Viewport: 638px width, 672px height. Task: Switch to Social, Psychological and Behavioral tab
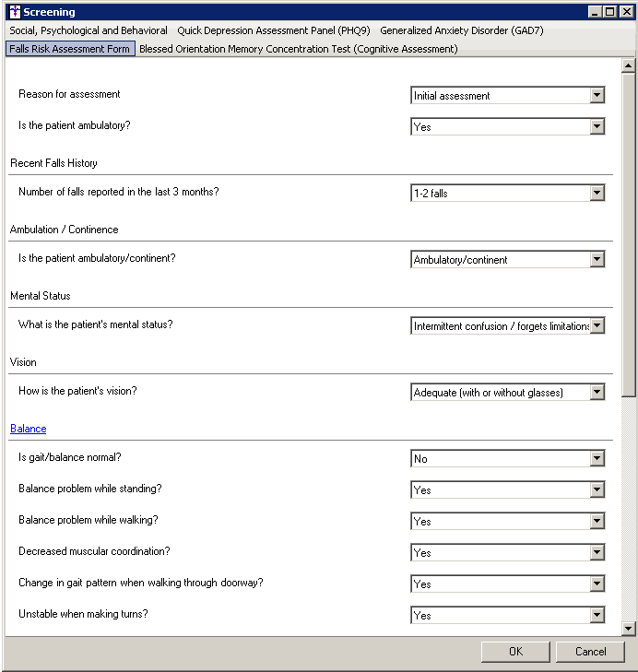point(89,30)
